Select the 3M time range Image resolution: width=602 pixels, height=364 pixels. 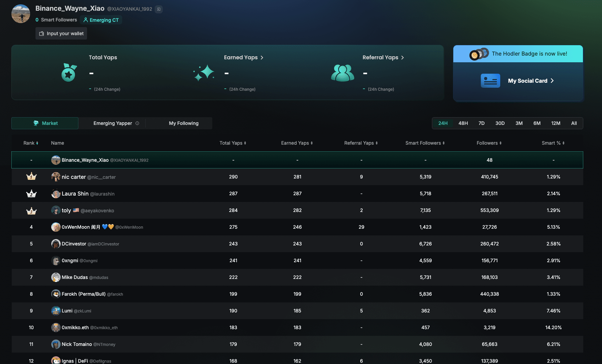click(x=519, y=123)
